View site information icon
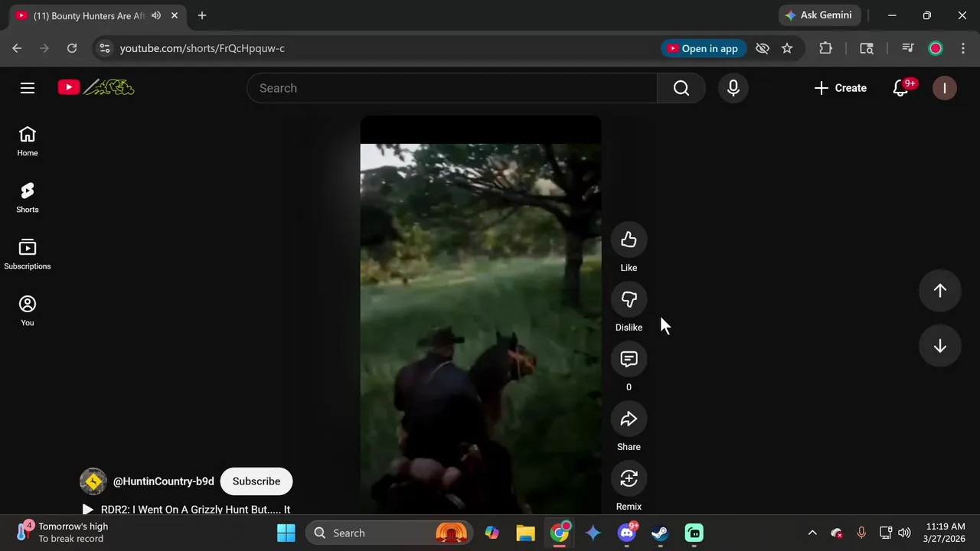This screenshot has width=980, height=551. coord(105,48)
